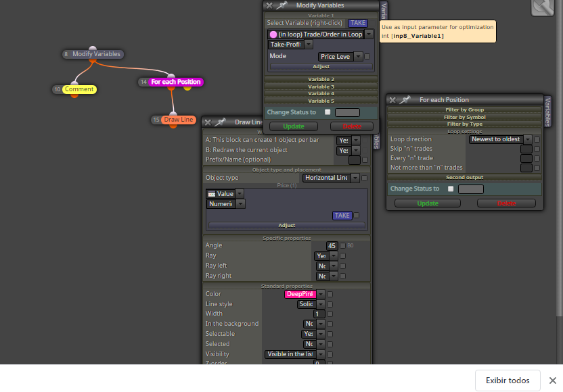Select the Modify Variables block 8

(x=93, y=54)
